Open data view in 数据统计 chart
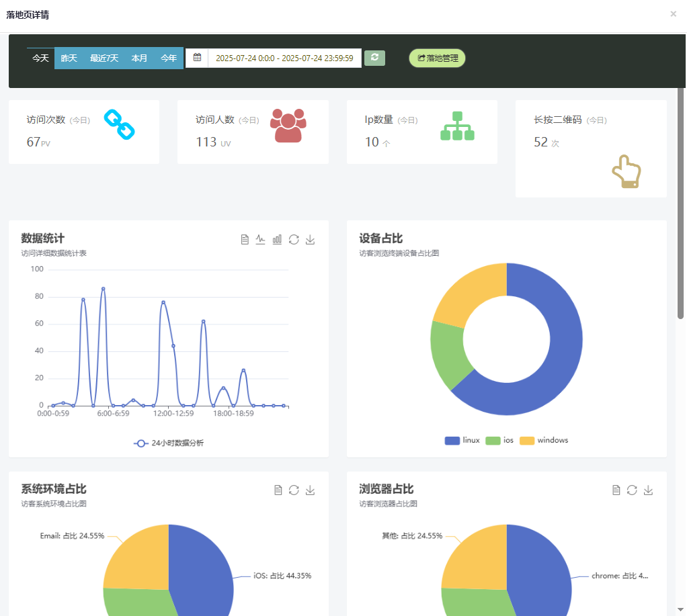Image resolution: width=687 pixels, height=616 pixels. [x=245, y=240]
